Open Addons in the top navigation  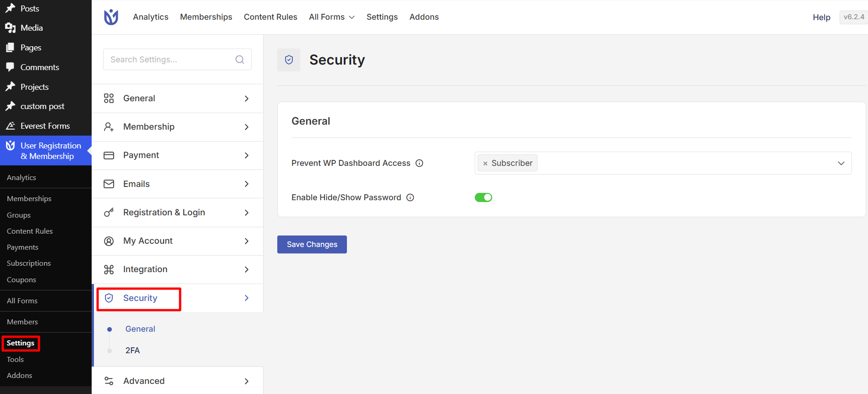pyautogui.click(x=424, y=17)
